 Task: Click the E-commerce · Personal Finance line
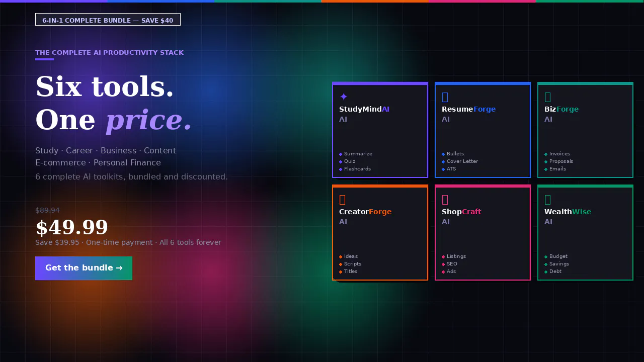click(98, 163)
